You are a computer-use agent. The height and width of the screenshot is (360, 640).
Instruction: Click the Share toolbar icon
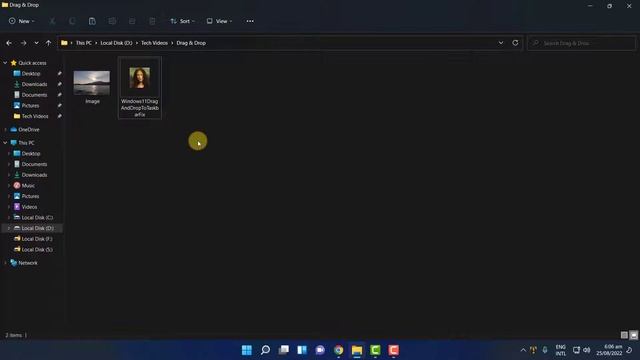tap(132, 21)
